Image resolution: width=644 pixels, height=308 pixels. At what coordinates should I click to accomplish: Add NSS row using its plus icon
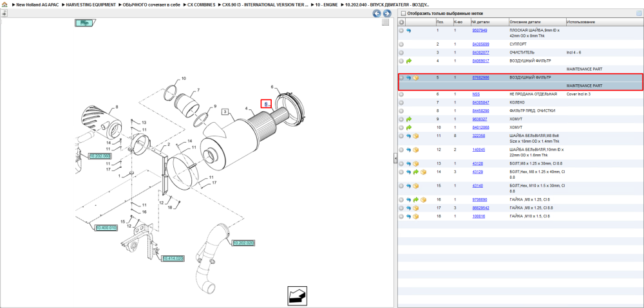(x=402, y=95)
